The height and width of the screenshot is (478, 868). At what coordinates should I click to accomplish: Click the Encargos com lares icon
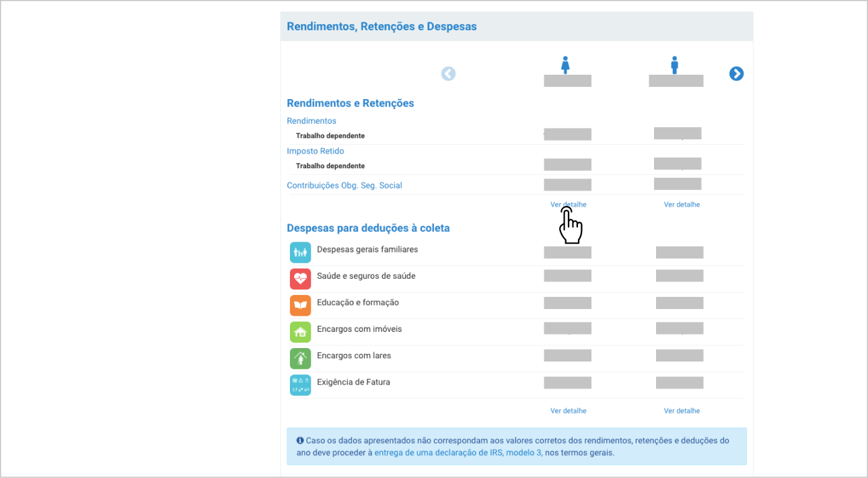(300, 358)
